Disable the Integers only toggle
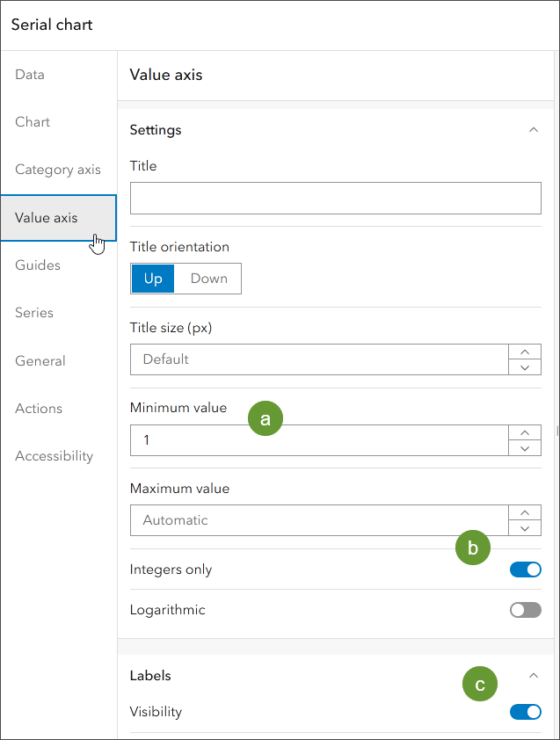 point(525,570)
